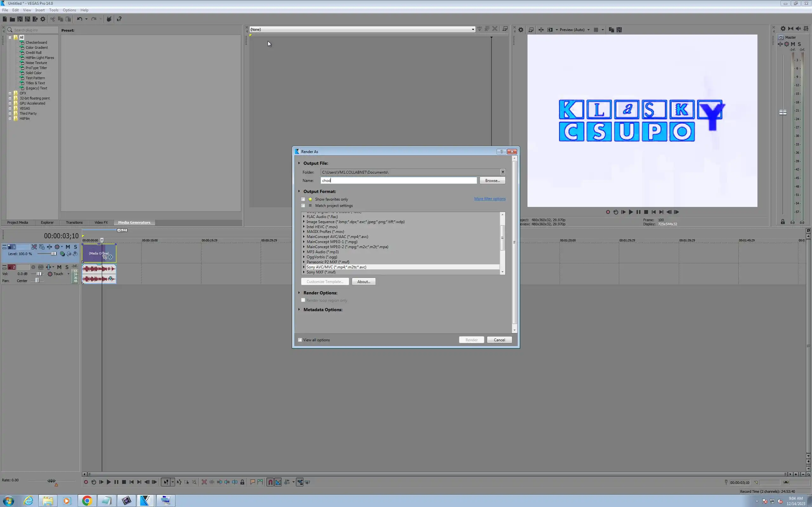This screenshot has height=507, width=812.
Task: Open the More filter options link
Action: pyautogui.click(x=489, y=199)
